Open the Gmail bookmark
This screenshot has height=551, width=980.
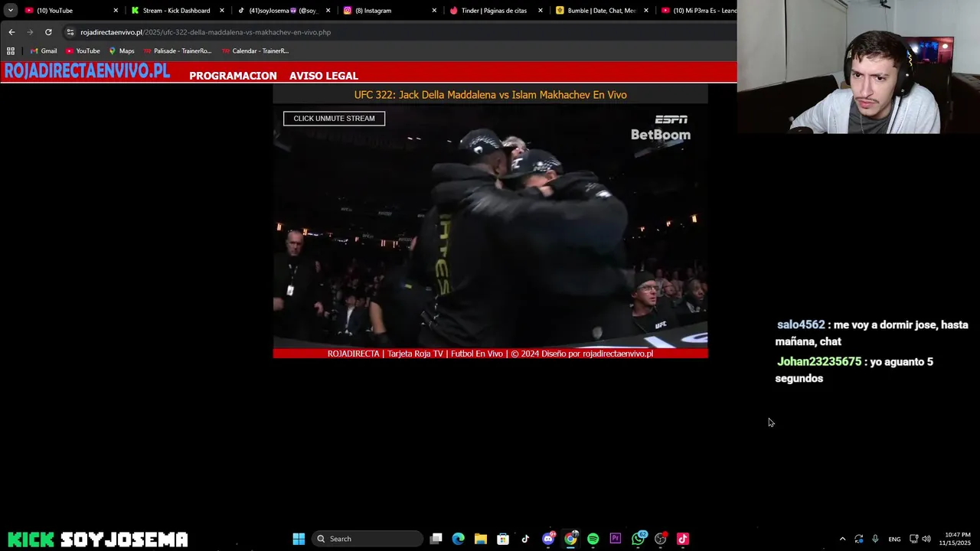coord(44,51)
